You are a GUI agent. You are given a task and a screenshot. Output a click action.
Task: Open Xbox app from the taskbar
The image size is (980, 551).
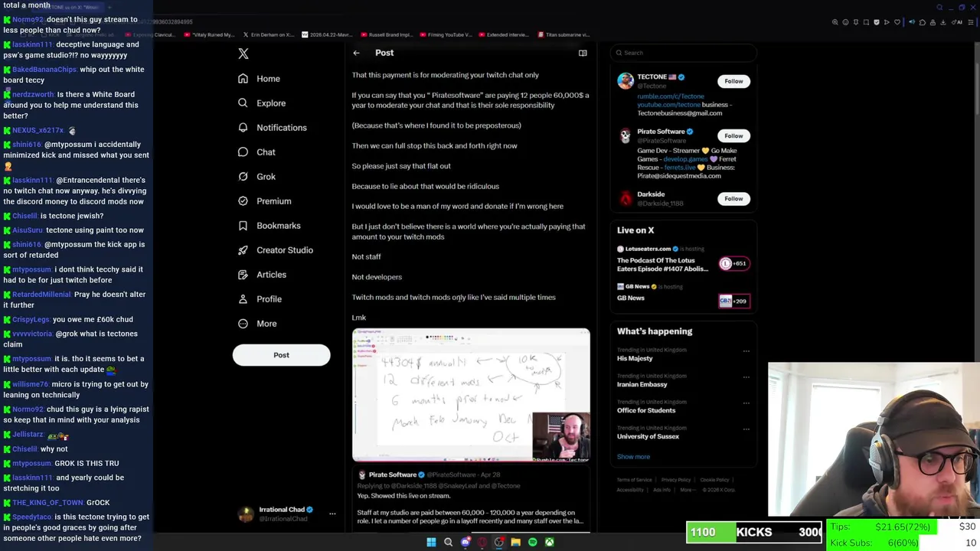coord(550,542)
